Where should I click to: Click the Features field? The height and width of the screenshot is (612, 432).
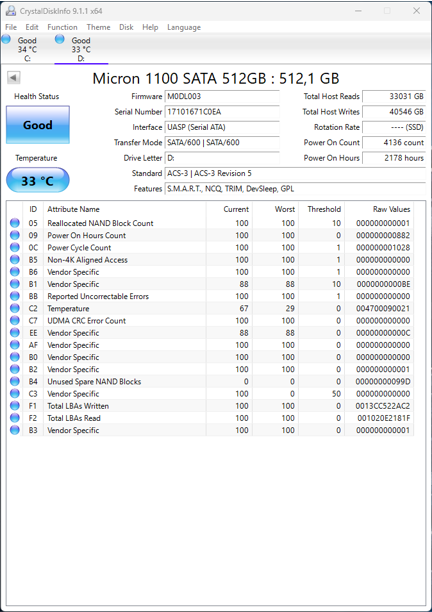[x=295, y=189]
